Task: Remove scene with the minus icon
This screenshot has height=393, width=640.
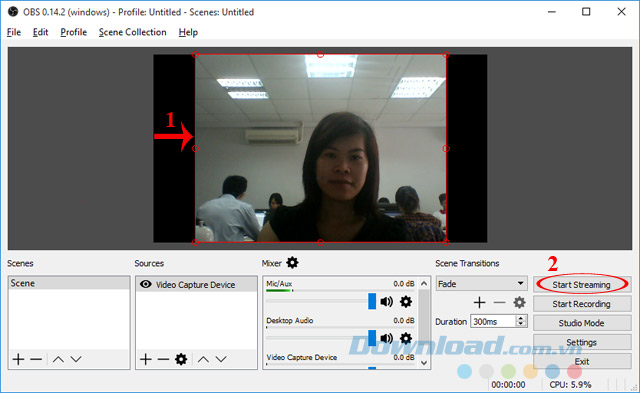Action: [36, 359]
